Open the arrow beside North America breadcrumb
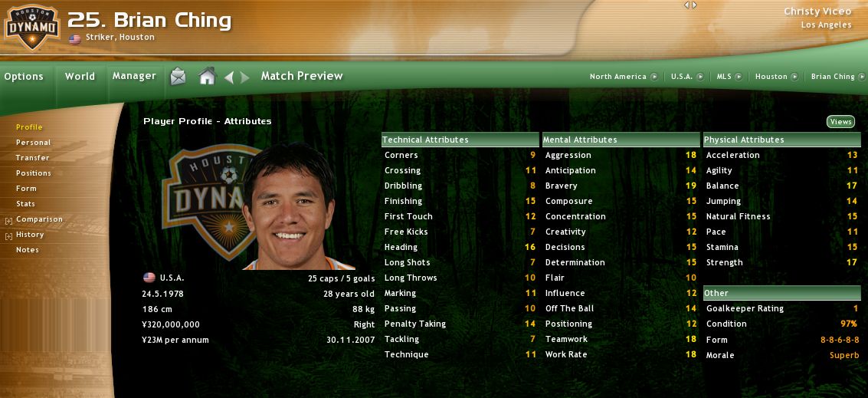This screenshot has height=398, width=868. coord(654,77)
